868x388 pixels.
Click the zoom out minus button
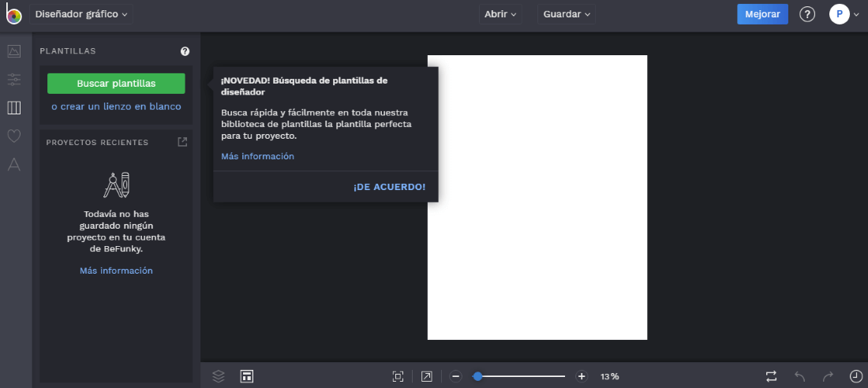tap(455, 376)
